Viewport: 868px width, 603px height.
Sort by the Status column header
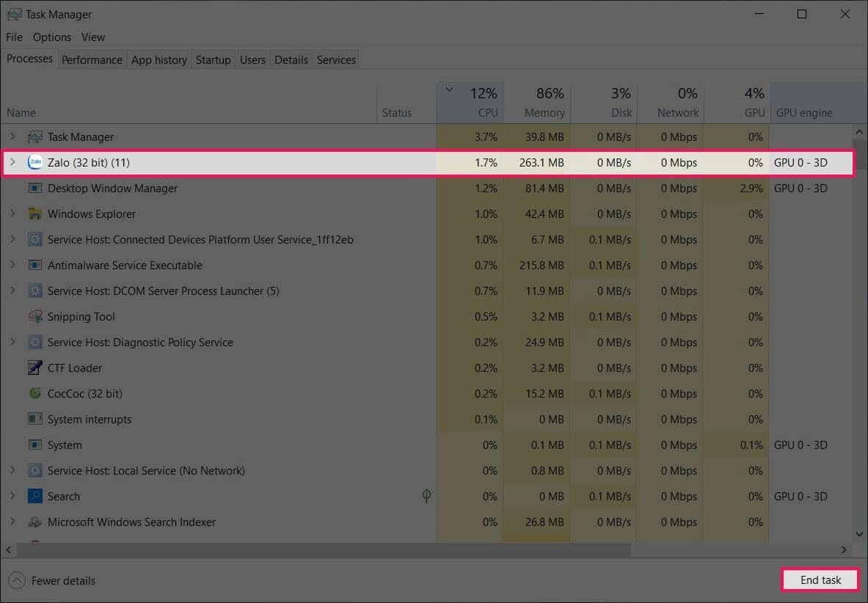pos(407,103)
